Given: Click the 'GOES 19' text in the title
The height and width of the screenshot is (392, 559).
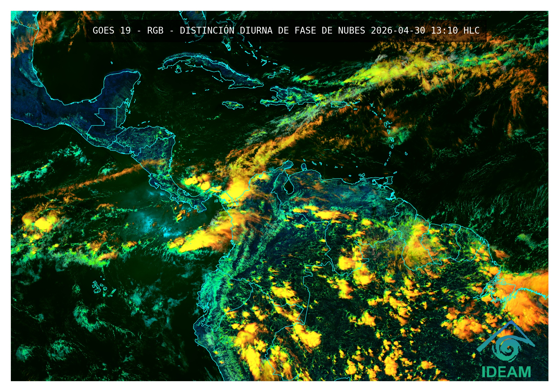Looking at the screenshot, I should click(112, 31).
